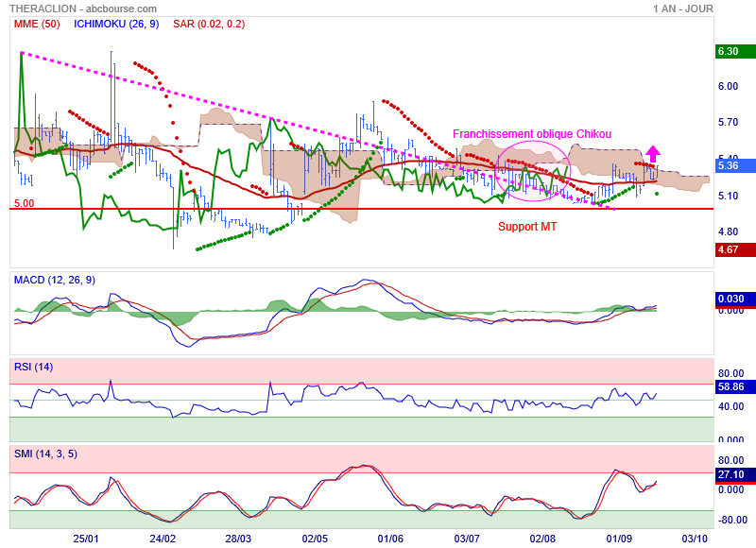Click the 'MACD (12, 26, 9)' panel label
The image size is (756, 548).
click(55, 280)
